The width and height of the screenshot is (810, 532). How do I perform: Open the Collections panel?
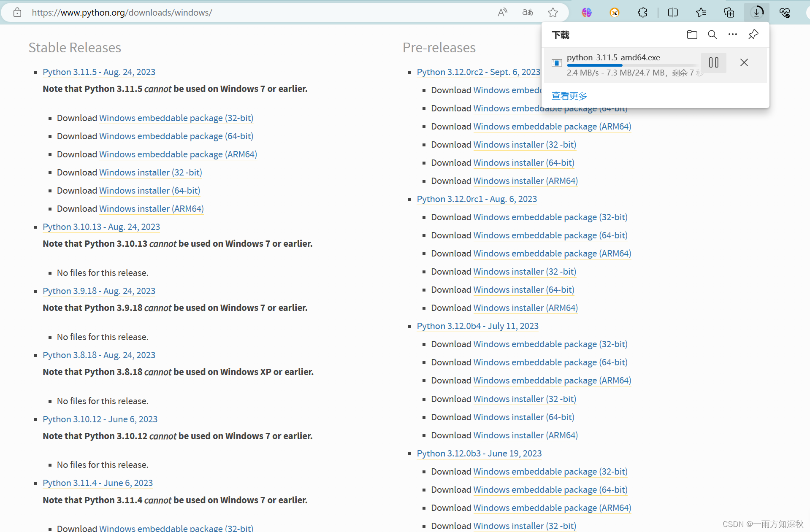[729, 12]
